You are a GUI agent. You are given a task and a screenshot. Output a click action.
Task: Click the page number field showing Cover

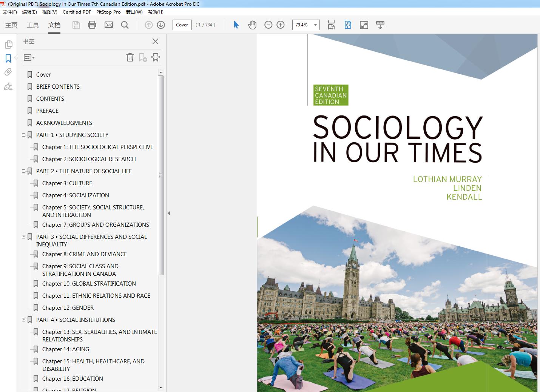point(182,25)
